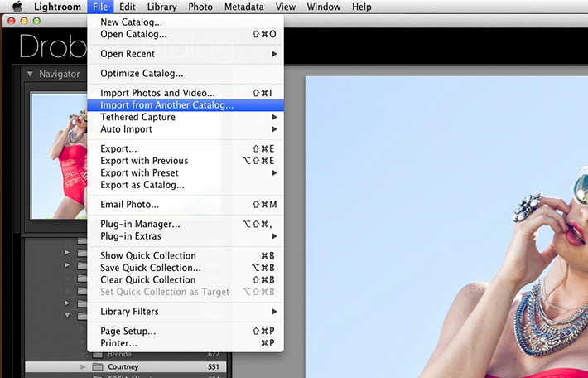Expand the Auto Import submenu
Image resolution: width=588 pixels, height=378 pixels.
(x=186, y=129)
